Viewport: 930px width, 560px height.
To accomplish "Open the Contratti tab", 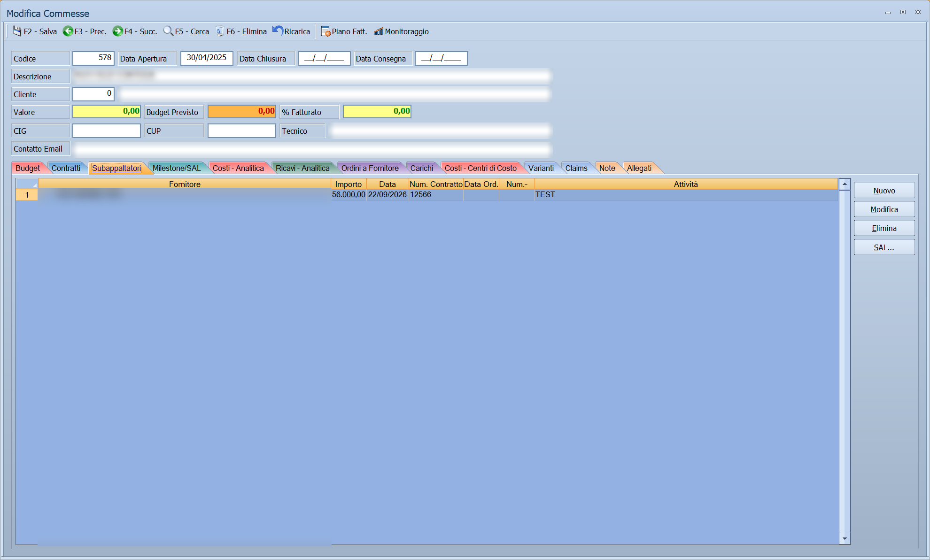I will 66,168.
